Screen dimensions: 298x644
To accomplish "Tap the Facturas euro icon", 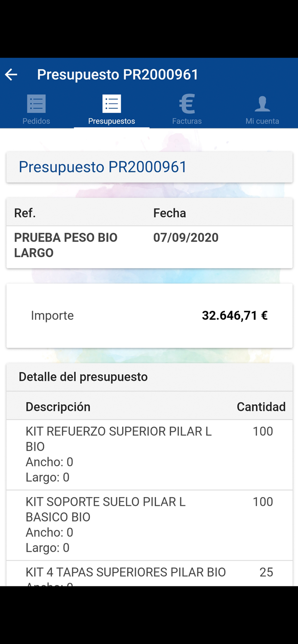I will pyautogui.click(x=187, y=103).
